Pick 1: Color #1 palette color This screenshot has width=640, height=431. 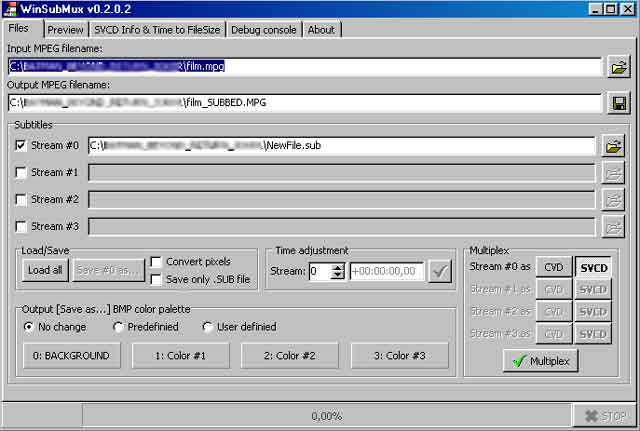(x=181, y=356)
